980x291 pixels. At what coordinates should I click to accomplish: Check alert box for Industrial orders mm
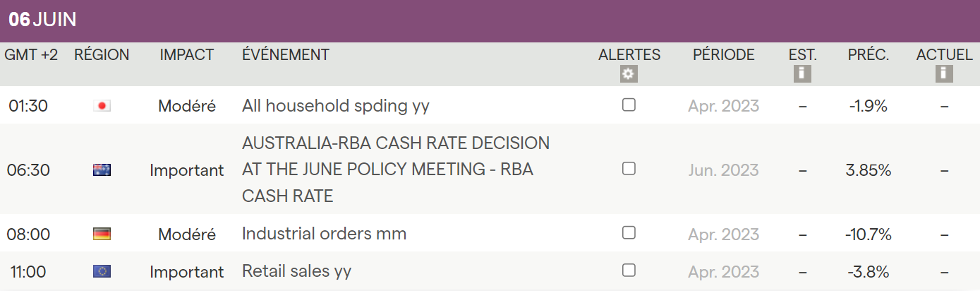629,233
